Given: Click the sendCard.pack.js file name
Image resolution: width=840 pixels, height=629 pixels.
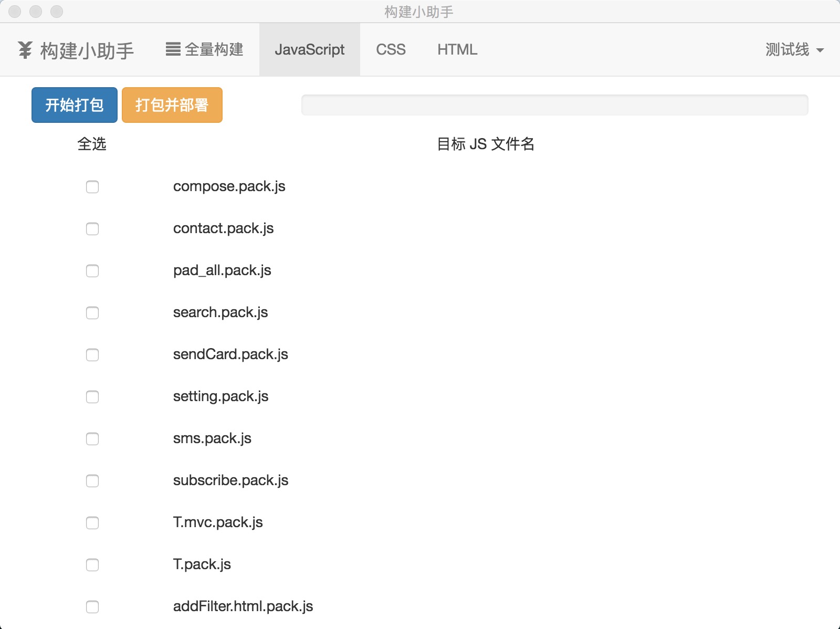Looking at the screenshot, I should pos(230,355).
